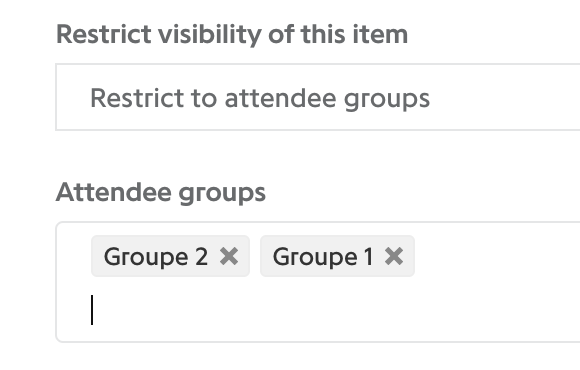The image size is (580, 370).
Task: Select the Groupe 1 chip
Action: [x=337, y=256]
